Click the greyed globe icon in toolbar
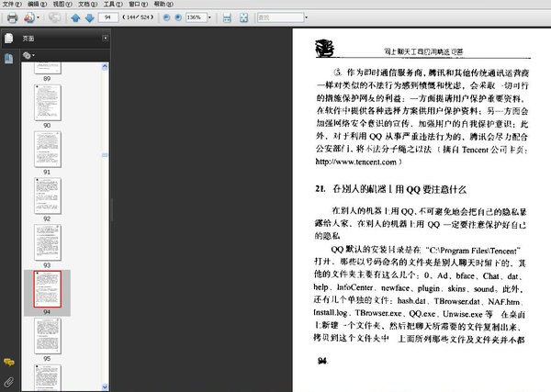Image resolution: width=551 pixels, height=392 pixels. (x=54, y=17)
